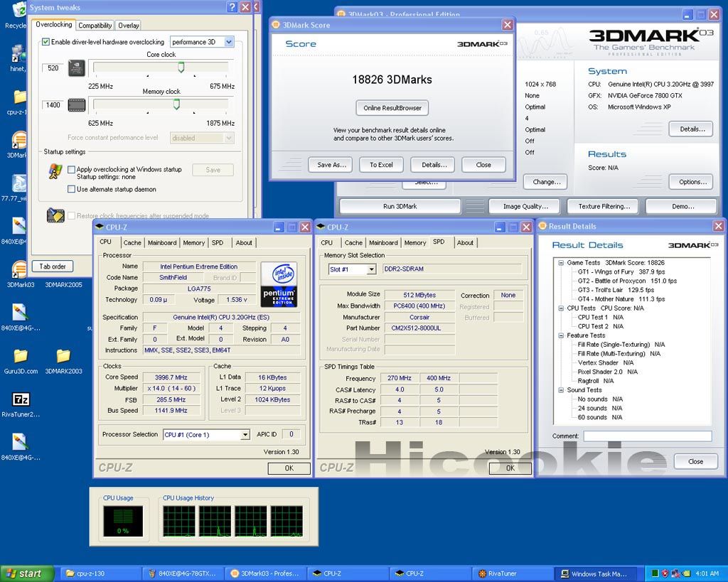728x582 pixels.
Task: Open Memory tab in right CPU-Z window
Action: (x=415, y=243)
